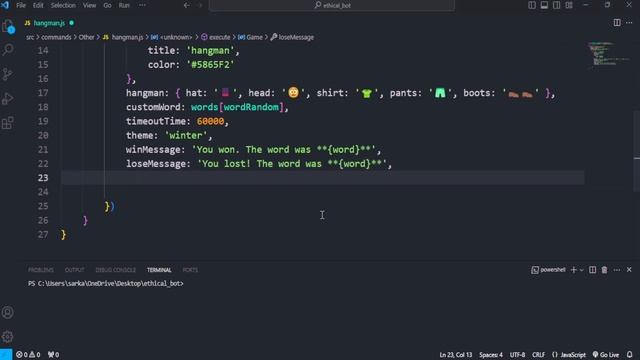Toggle secondary side bar layout icon
The image size is (640, 360).
556,5
